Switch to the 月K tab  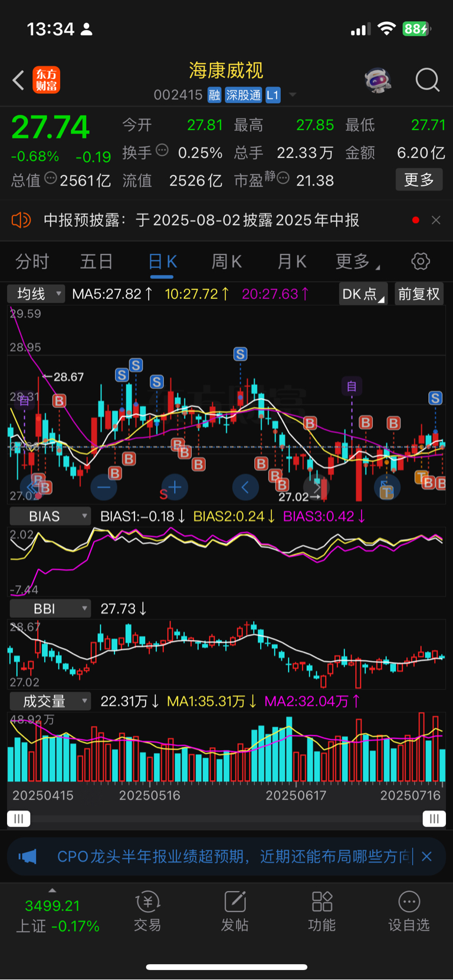[291, 262]
